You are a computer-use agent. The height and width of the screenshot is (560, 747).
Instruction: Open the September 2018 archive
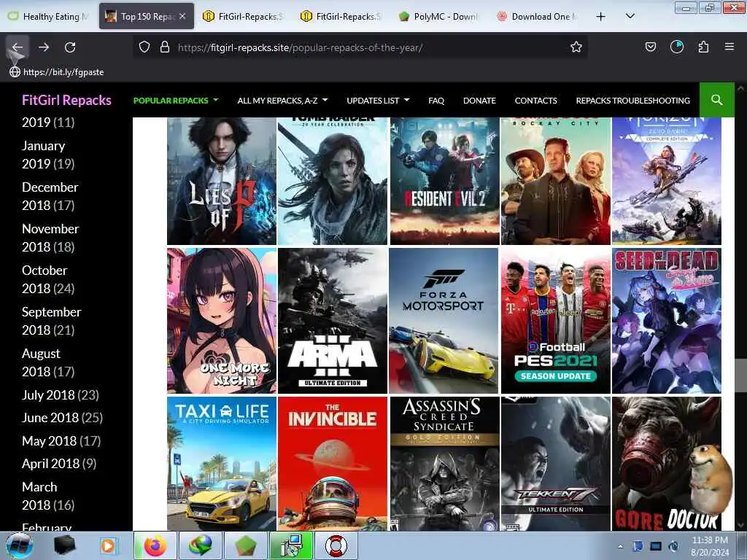(x=52, y=321)
